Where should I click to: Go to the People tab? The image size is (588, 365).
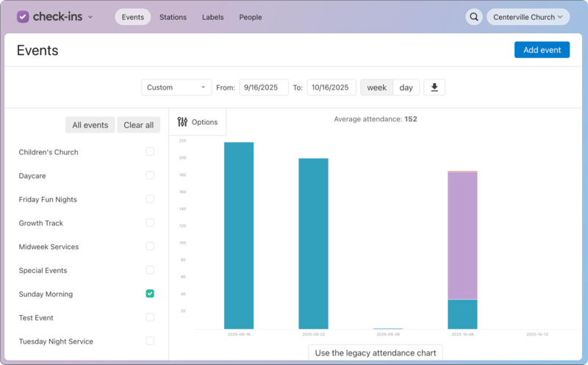pos(250,17)
